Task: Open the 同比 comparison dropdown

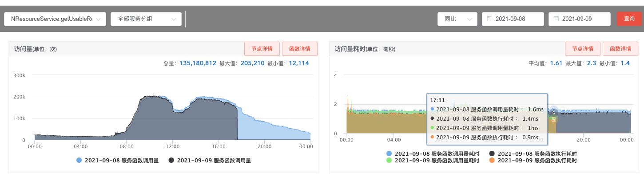Action: (x=457, y=19)
